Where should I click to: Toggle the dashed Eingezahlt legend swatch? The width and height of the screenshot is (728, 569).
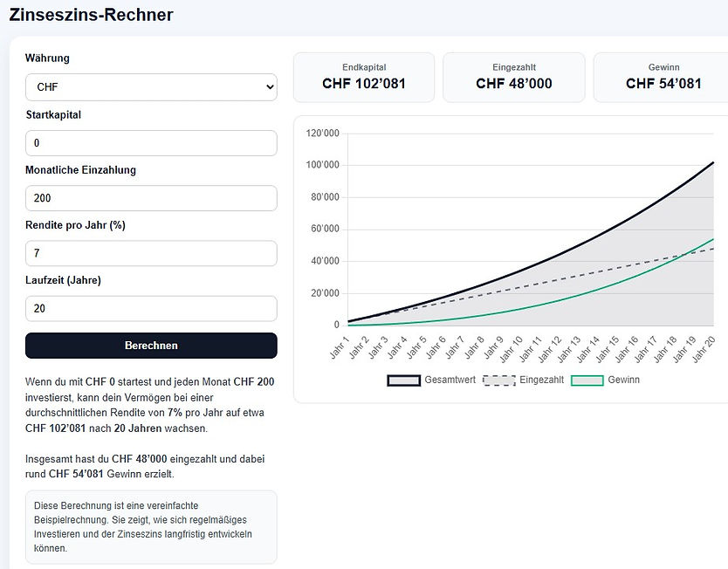(499, 380)
